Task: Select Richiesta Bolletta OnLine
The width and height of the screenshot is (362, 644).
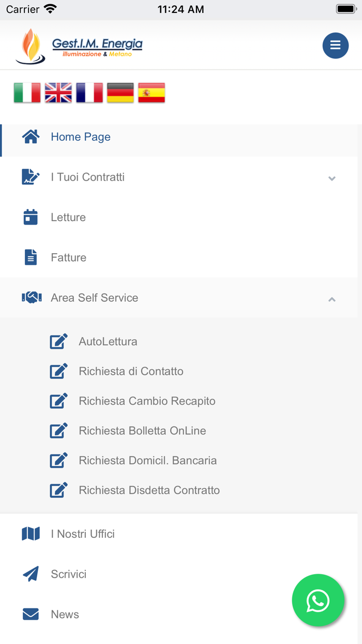Action: 142,431
